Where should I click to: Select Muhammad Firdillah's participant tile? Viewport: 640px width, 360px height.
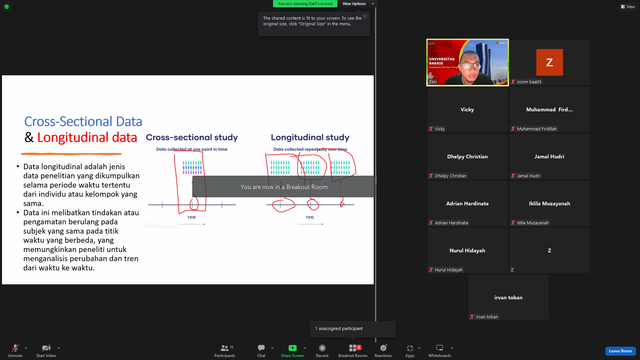coord(549,109)
